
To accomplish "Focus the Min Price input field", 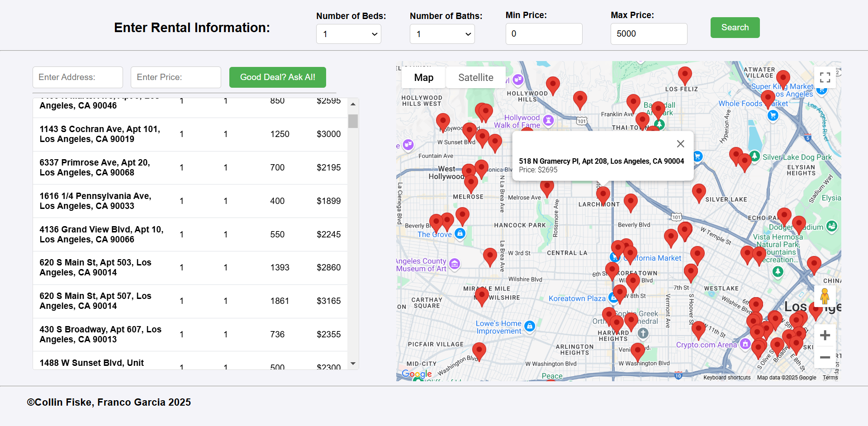I will point(544,34).
